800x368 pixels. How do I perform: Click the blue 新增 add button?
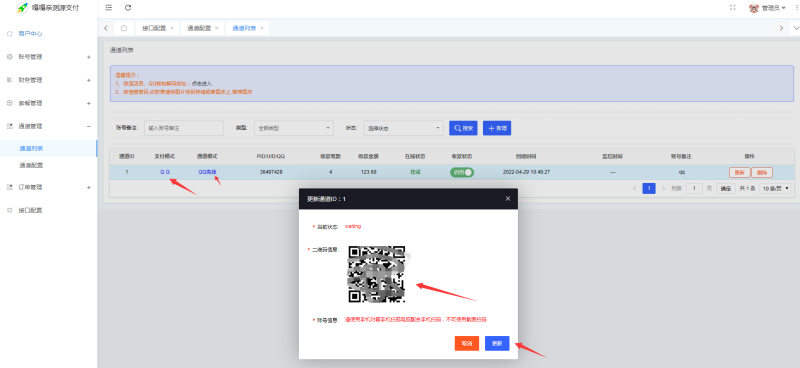click(497, 128)
